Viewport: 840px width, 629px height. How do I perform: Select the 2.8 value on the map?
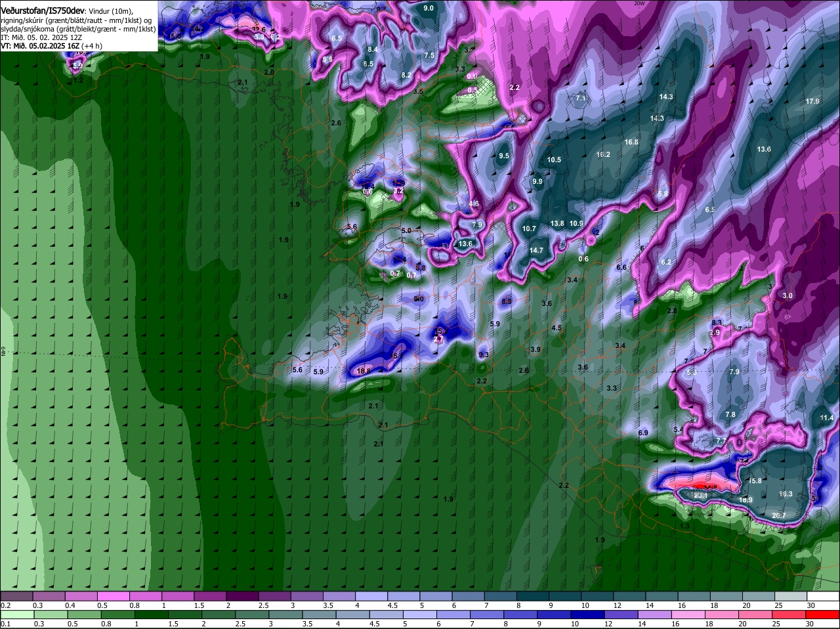(x=672, y=311)
